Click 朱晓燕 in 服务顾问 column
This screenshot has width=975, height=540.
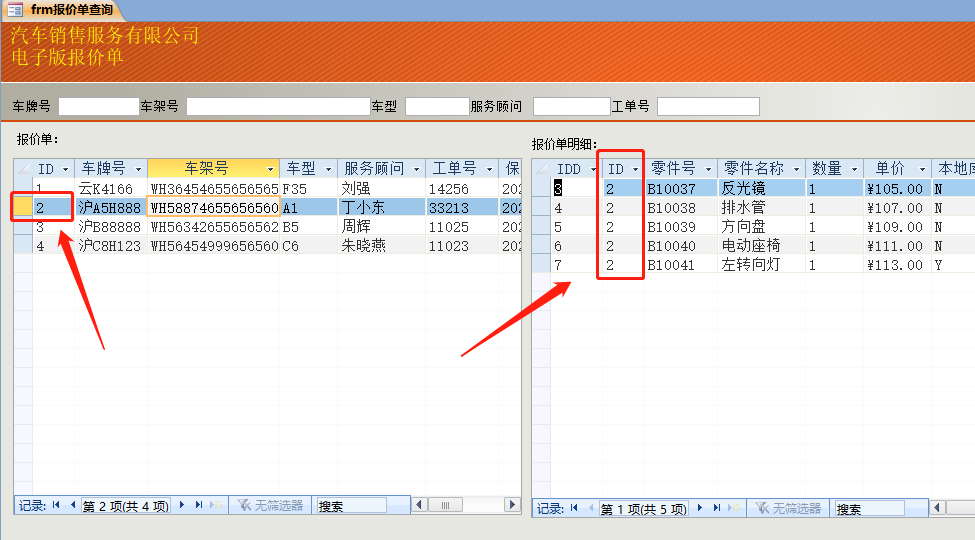(x=381, y=246)
